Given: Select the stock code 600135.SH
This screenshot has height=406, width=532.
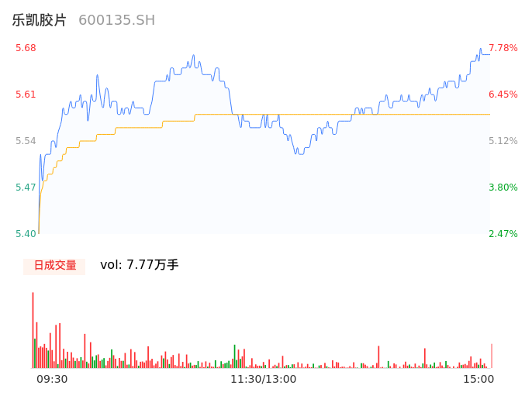Looking at the screenshot, I should (116, 20).
